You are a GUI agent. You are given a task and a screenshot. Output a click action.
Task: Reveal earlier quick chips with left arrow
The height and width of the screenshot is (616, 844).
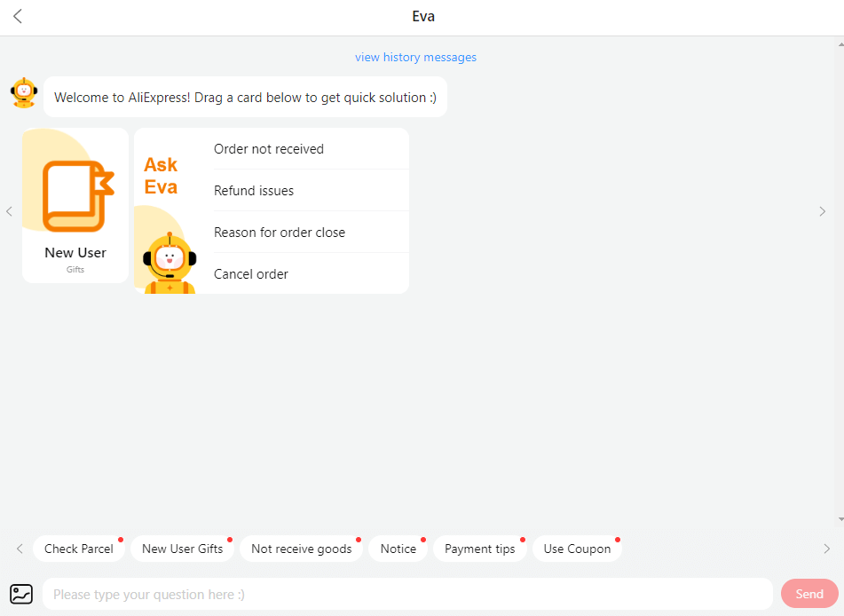[20, 549]
